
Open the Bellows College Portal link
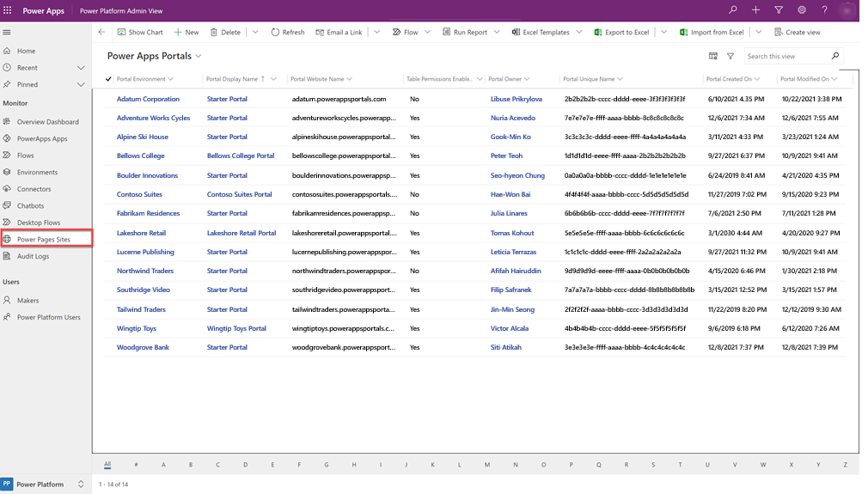point(241,156)
